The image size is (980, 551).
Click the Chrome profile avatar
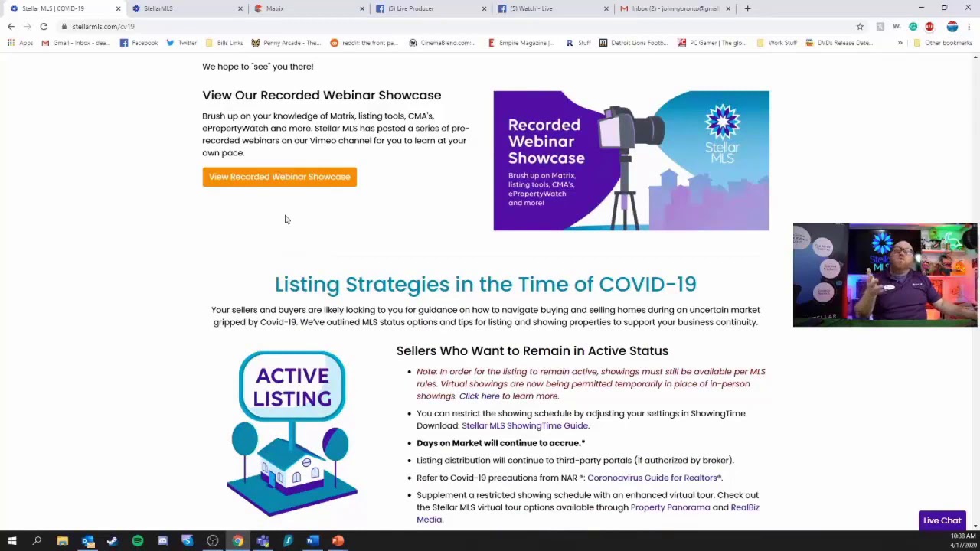(952, 26)
